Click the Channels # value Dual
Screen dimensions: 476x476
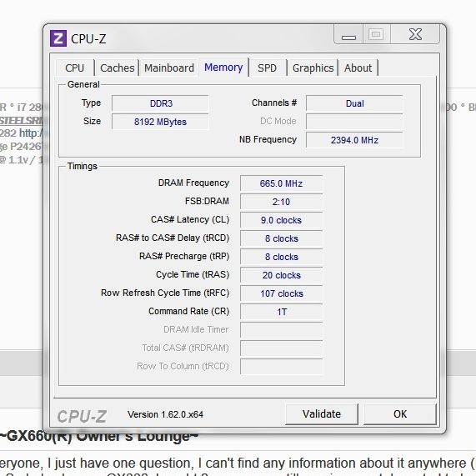coord(354,103)
